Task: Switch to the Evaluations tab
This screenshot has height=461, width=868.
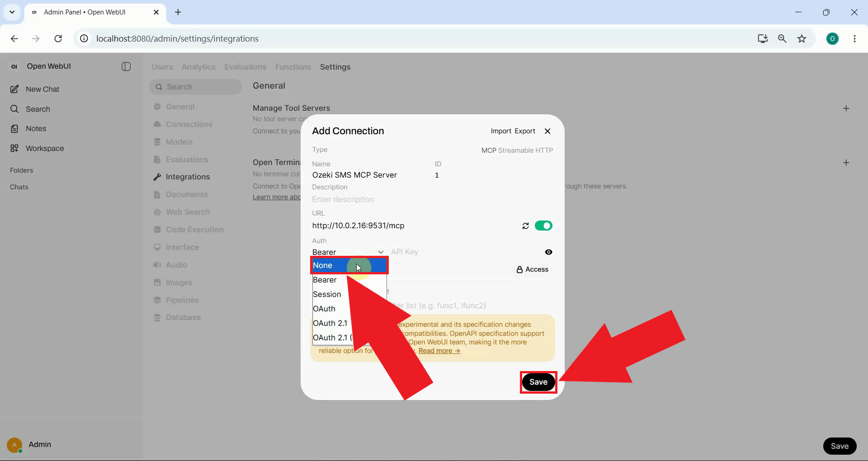Action: pyautogui.click(x=245, y=67)
